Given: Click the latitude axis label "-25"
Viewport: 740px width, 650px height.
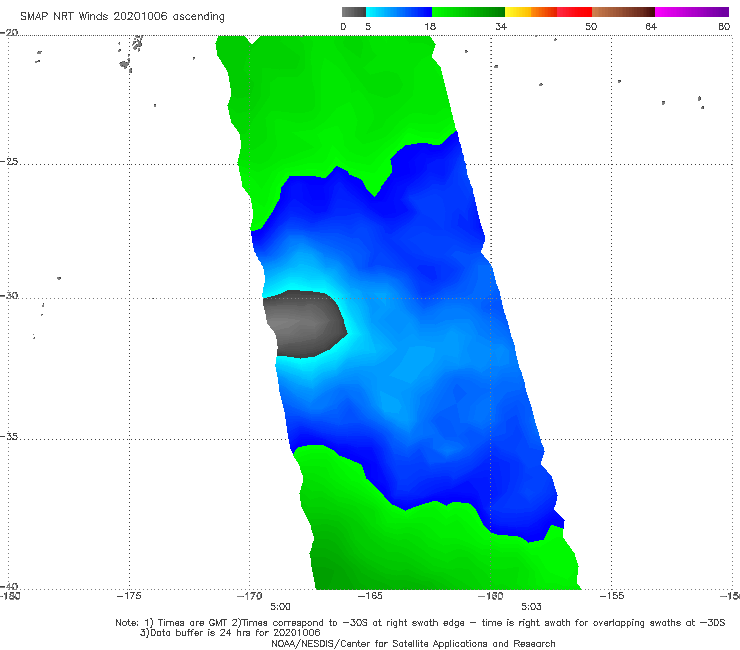Looking at the screenshot, I should click(x=9, y=161).
